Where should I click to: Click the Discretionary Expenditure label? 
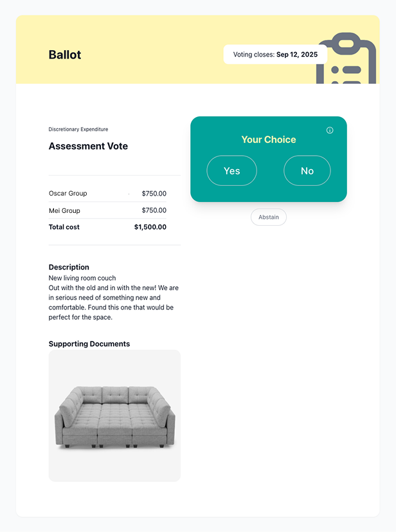click(x=78, y=129)
